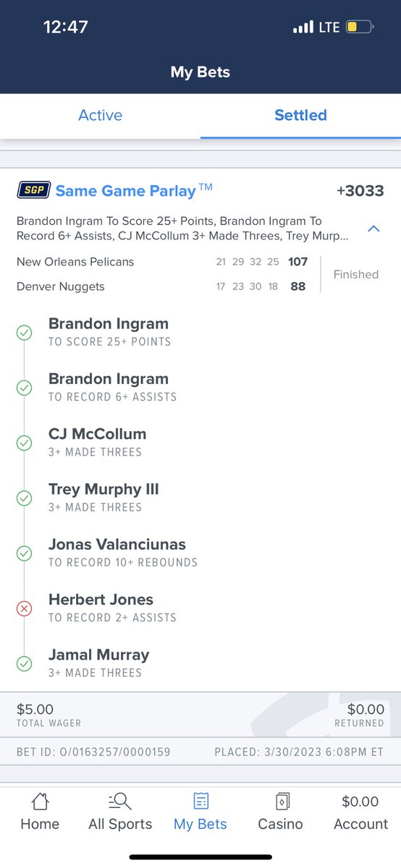Tap battery icon in status bar
This screenshot has height=868, width=401.
(359, 27)
